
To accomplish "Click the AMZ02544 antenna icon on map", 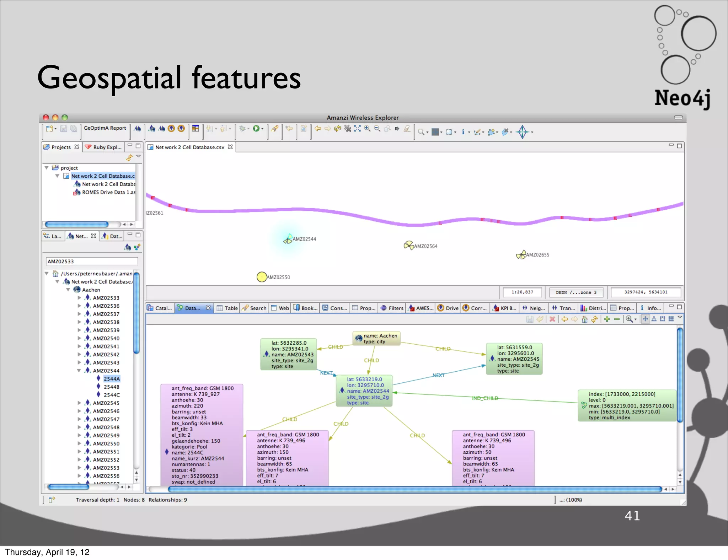I will 288,239.
